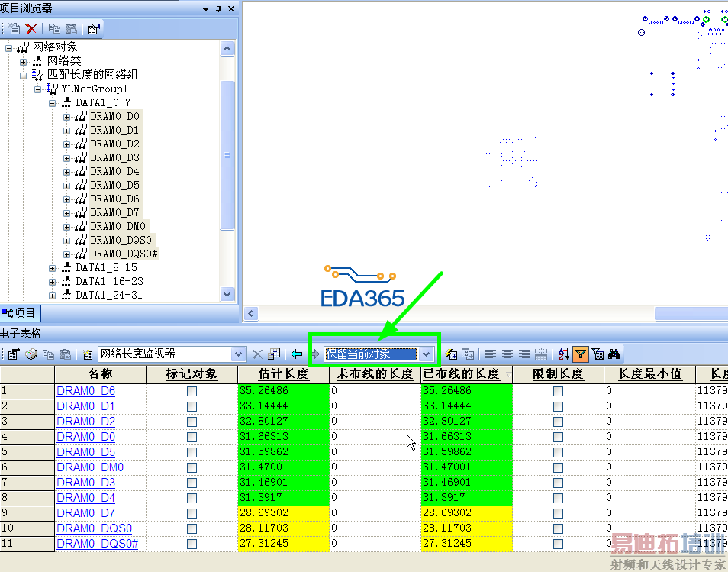Screen dimensions: 728x572
Task: Click the Copy icon in project browser toolbar
Action: 54,29
